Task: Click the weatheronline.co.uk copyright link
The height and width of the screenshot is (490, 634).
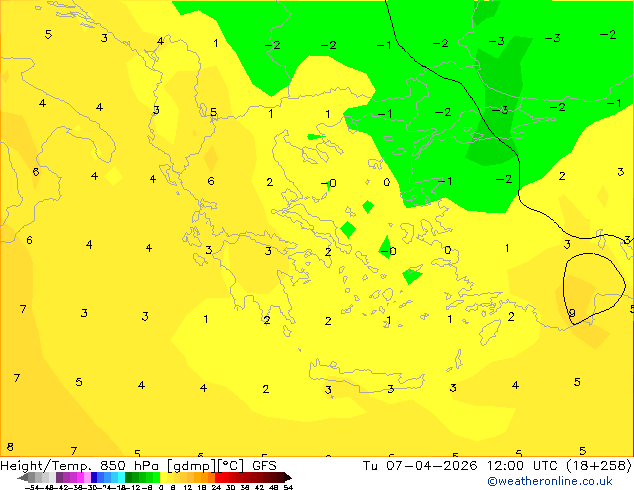Action: coord(549,481)
